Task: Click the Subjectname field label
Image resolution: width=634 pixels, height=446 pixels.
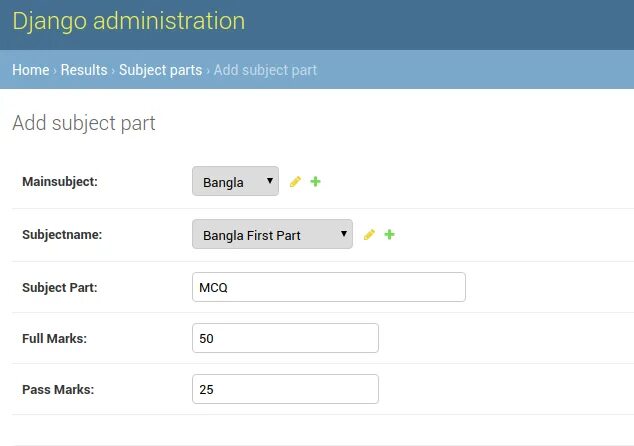Action: coord(62,235)
